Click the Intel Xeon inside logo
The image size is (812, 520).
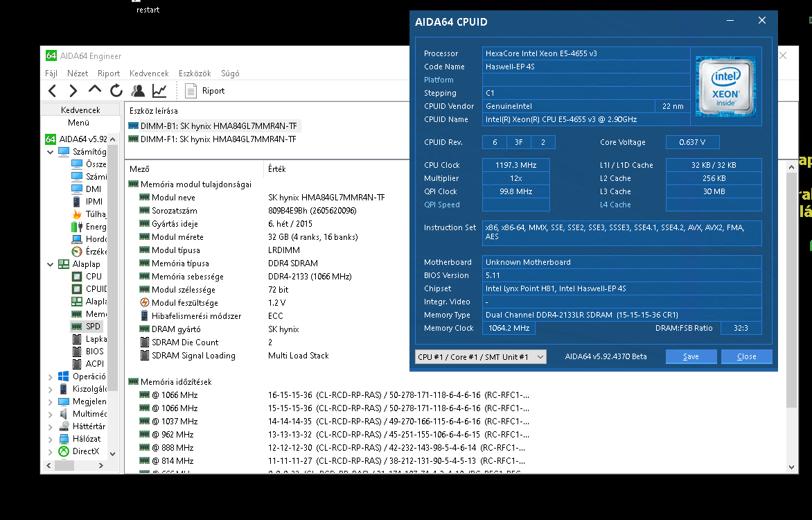tap(725, 86)
